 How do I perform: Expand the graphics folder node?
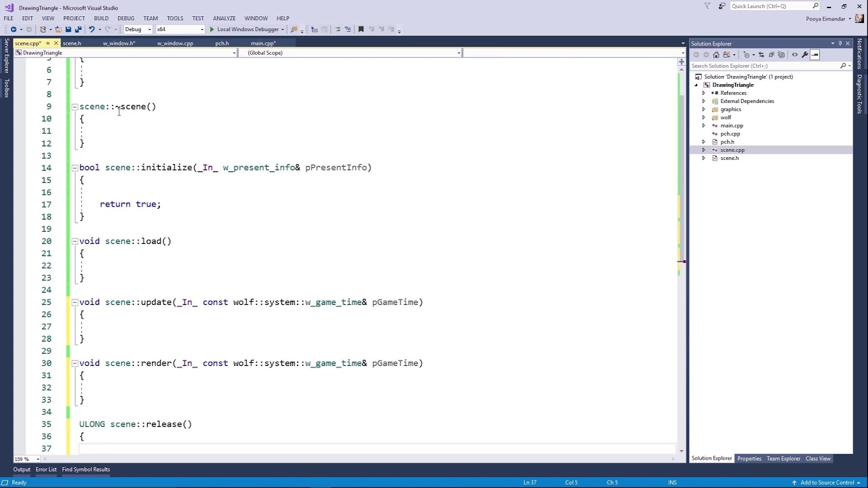coord(703,109)
